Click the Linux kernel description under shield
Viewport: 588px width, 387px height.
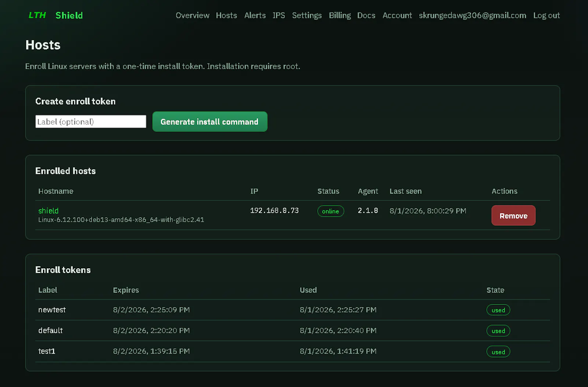tap(121, 220)
